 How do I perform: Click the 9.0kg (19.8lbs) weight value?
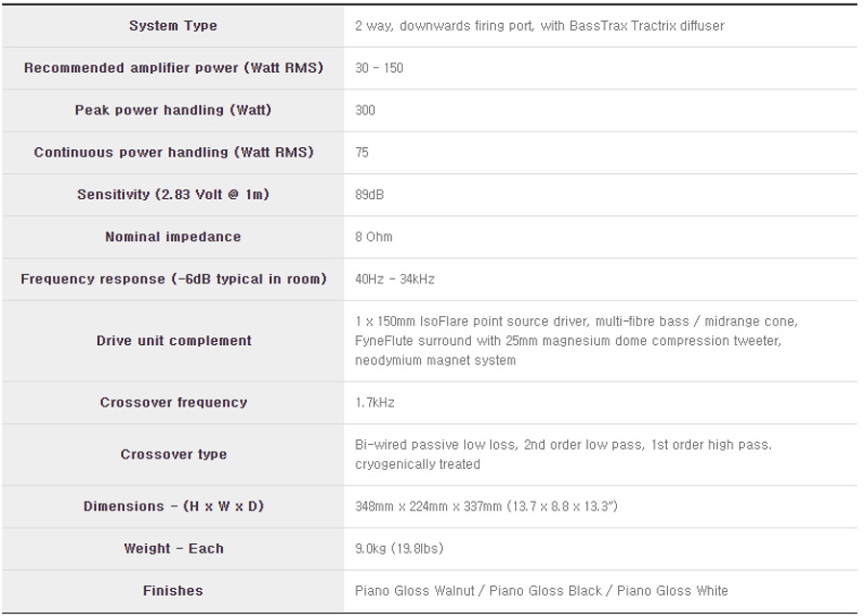(399, 549)
